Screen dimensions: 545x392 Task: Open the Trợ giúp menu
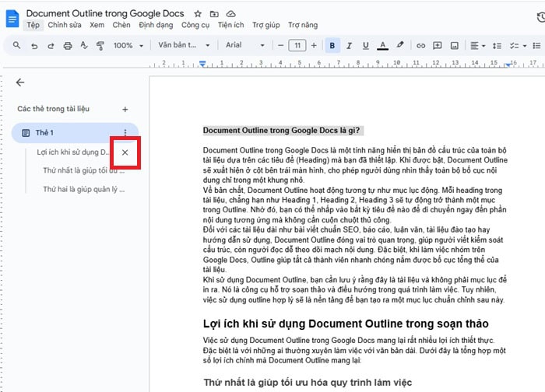[266, 25]
